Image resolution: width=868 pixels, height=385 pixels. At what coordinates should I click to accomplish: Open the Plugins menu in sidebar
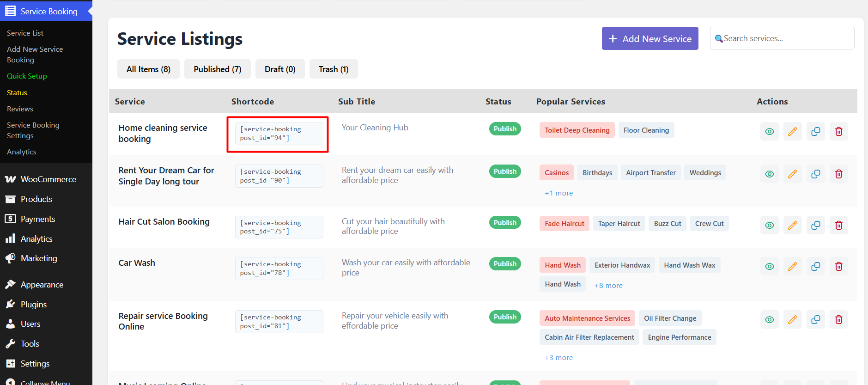[33, 305]
